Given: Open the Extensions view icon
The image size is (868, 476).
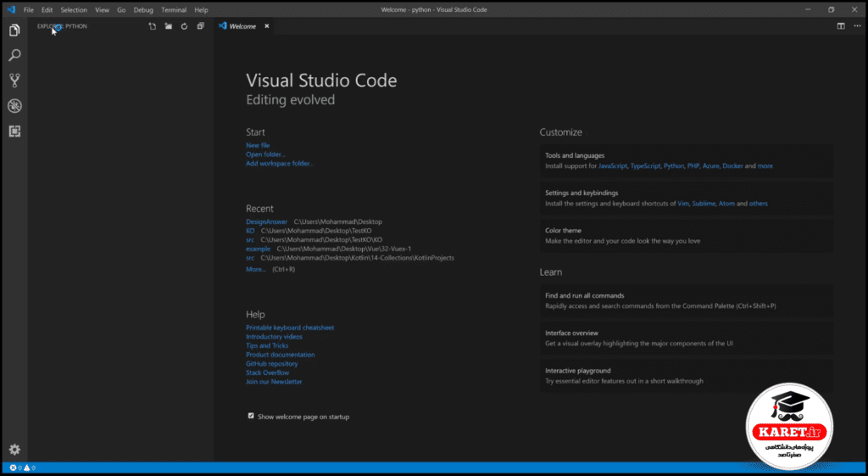Looking at the screenshot, I should click(14, 132).
